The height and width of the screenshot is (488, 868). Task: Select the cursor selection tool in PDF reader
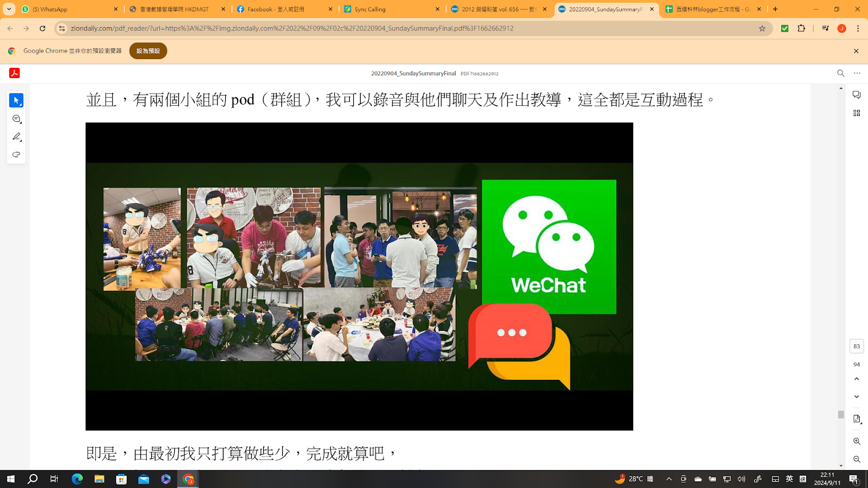click(16, 100)
